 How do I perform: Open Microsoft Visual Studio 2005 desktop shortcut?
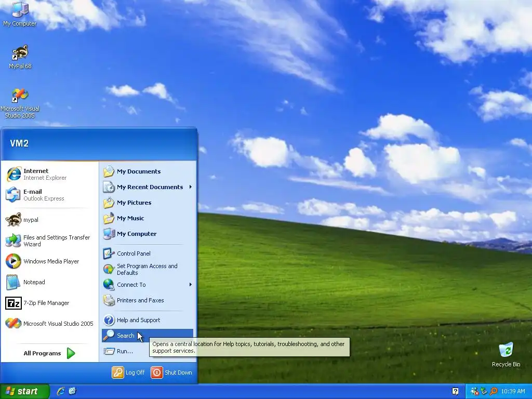[x=20, y=103]
